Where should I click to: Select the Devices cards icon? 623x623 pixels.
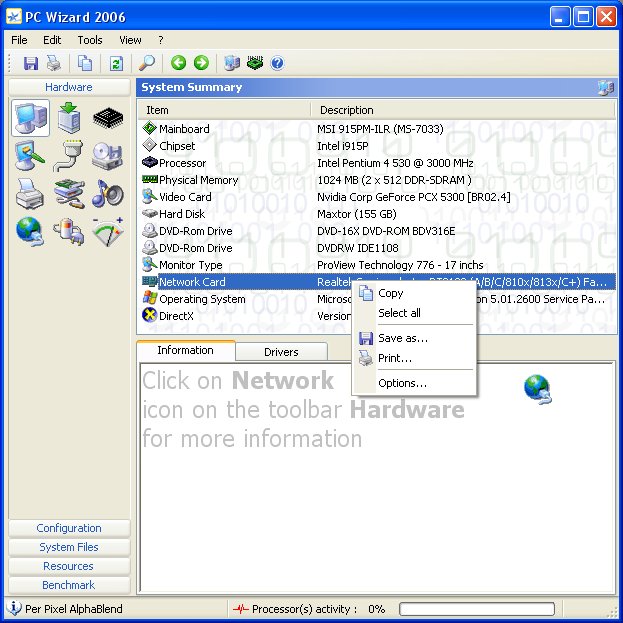(69, 194)
